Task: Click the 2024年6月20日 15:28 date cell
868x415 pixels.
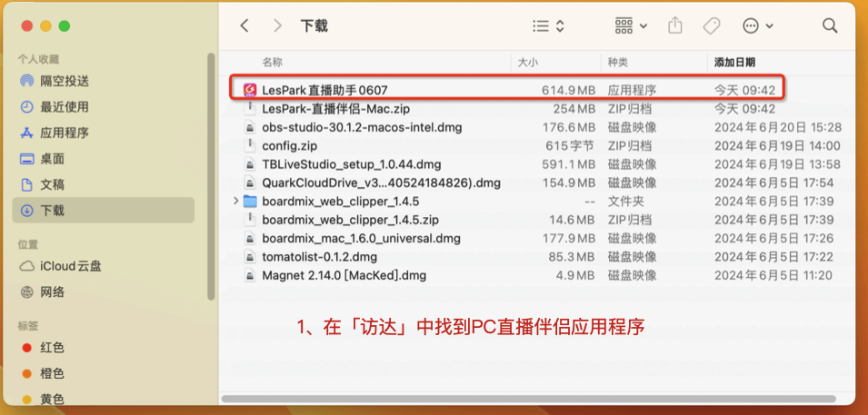Action: point(778,127)
